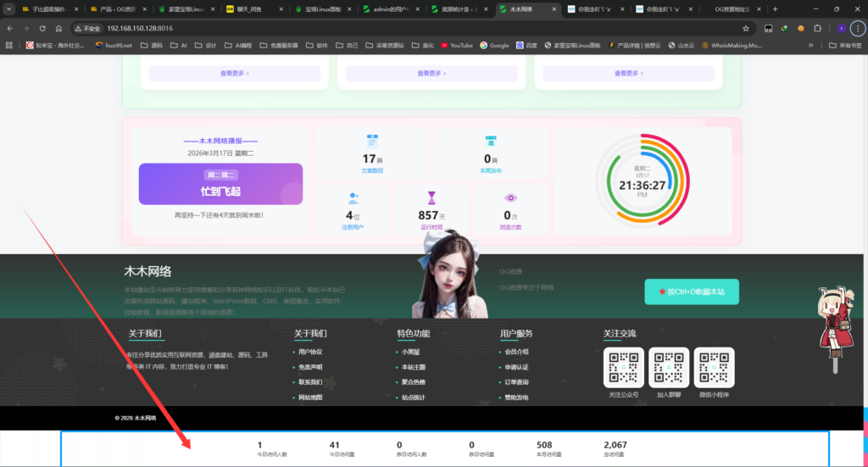Viewport: 868px width, 467px height.
Task: Open the 所有书签 folder
Action: (845, 46)
